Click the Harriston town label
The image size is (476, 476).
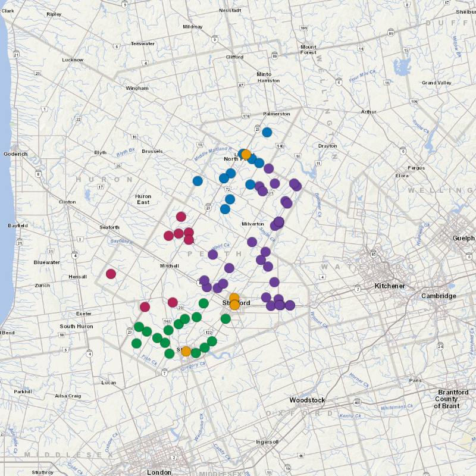click(269, 80)
